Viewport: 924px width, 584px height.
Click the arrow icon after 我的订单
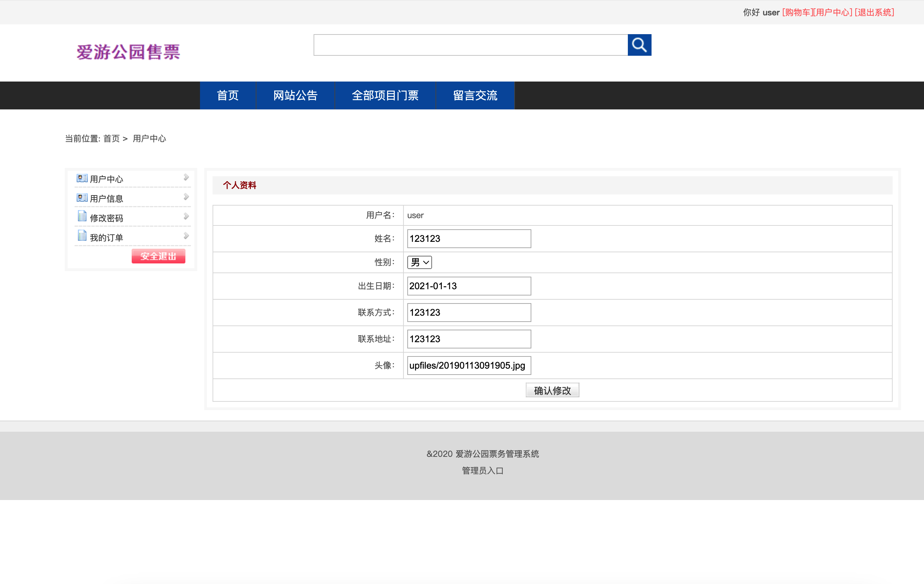pyautogui.click(x=186, y=236)
